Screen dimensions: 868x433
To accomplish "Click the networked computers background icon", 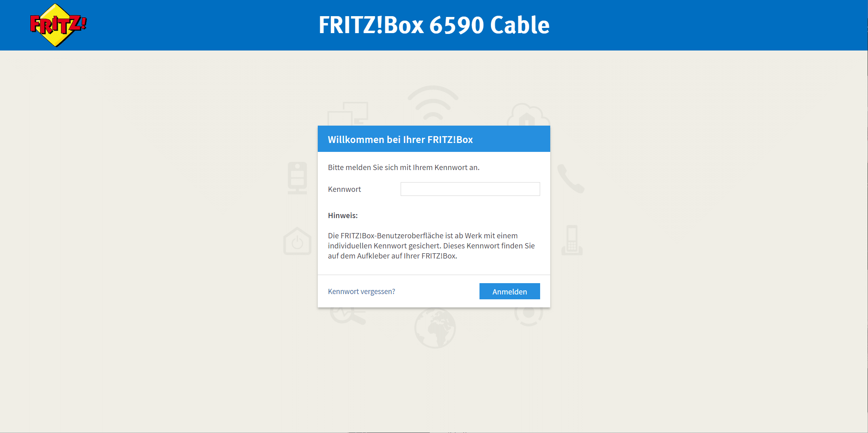I will pos(348,114).
